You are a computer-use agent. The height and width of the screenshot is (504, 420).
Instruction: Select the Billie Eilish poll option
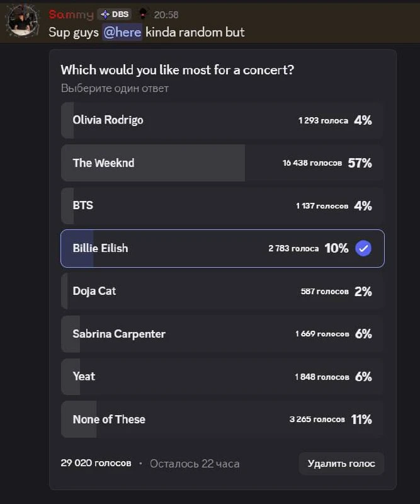click(222, 248)
